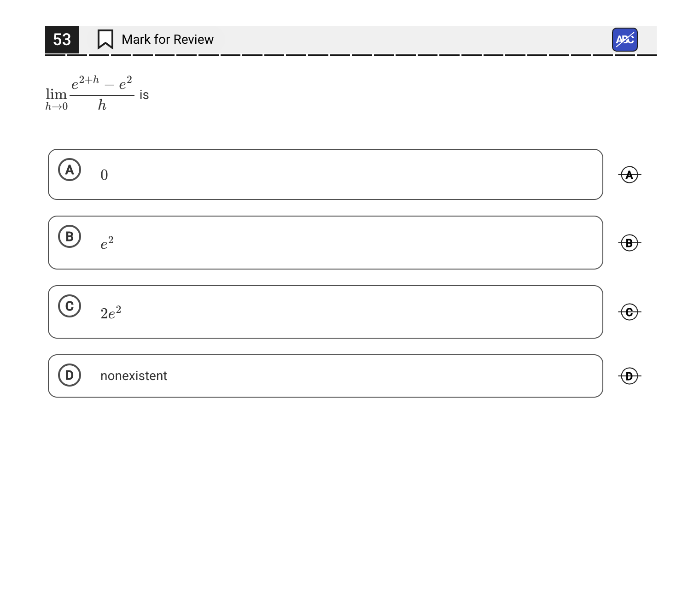Viewport: 700px width, 610px height.
Task: Click the Mark for Review label
Action: [168, 40]
